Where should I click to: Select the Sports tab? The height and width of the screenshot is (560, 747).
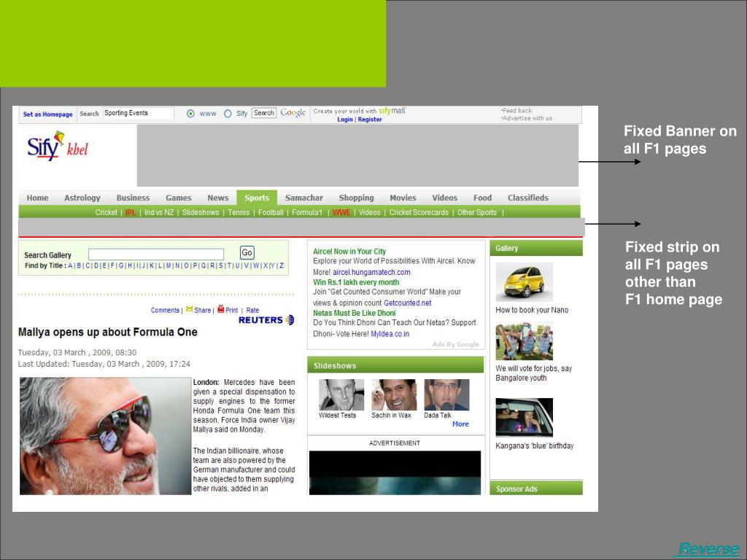point(257,198)
